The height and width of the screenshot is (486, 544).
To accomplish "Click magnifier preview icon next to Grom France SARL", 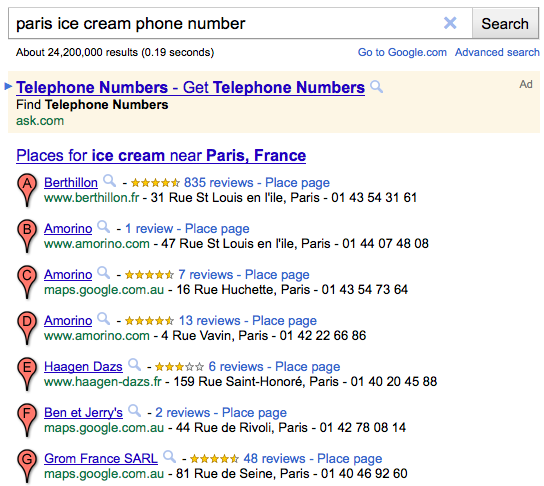I will [x=170, y=457].
